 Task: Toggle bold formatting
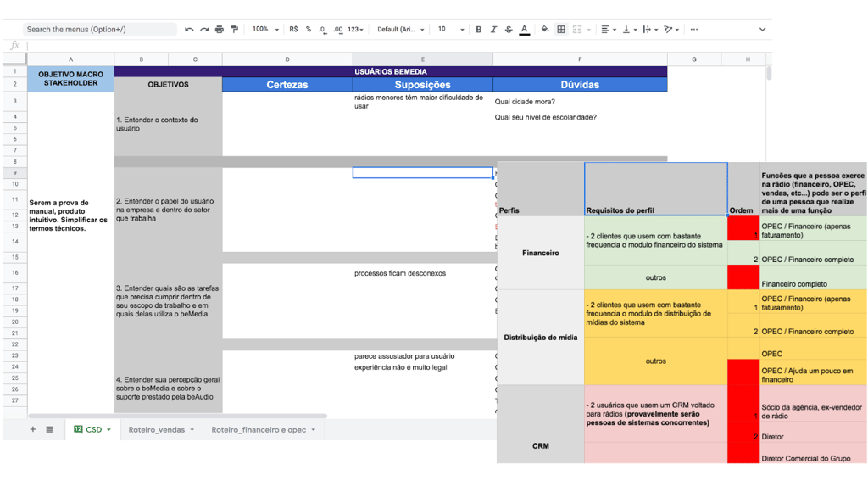(478, 30)
